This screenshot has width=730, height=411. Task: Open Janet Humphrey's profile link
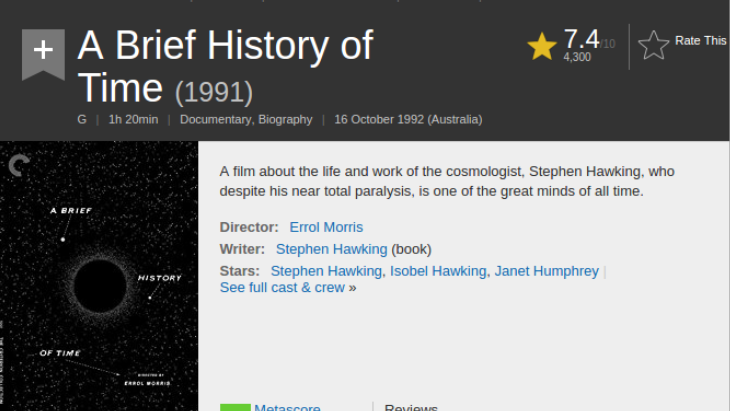[x=547, y=271]
